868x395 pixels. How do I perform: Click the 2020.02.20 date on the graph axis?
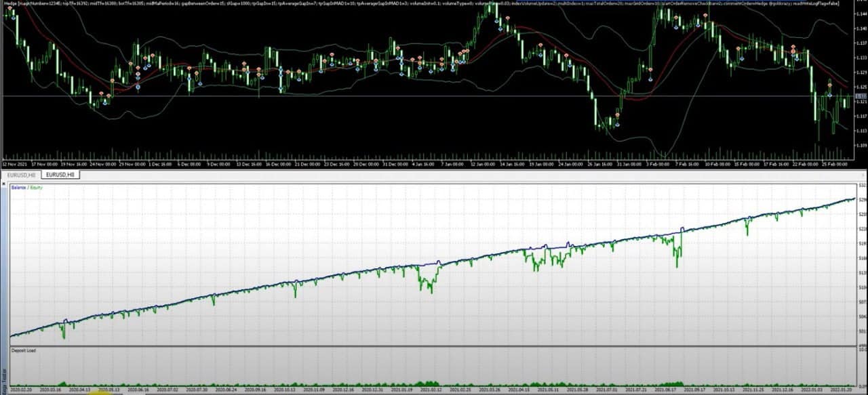tap(21, 390)
